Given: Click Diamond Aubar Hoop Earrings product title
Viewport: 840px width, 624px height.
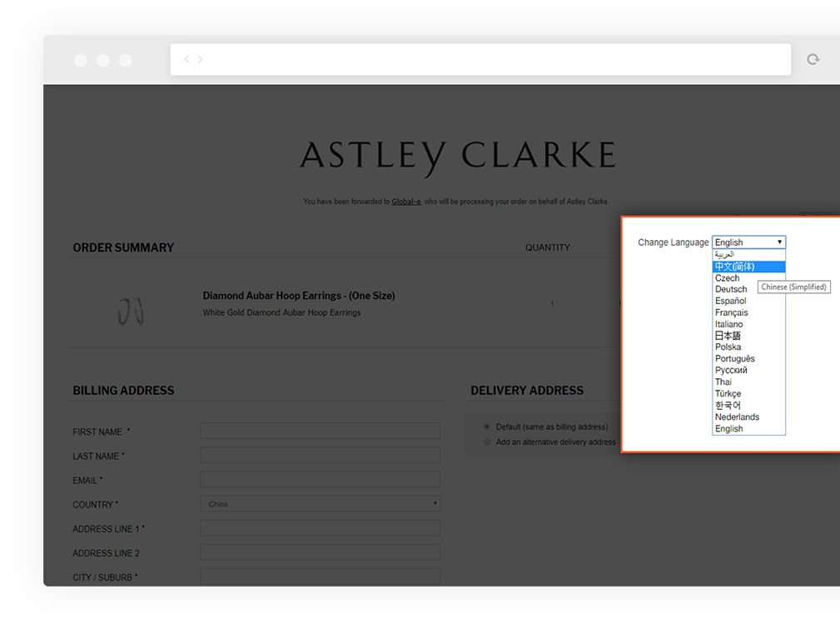Looking at the screenshot, I should click(299, 296).
